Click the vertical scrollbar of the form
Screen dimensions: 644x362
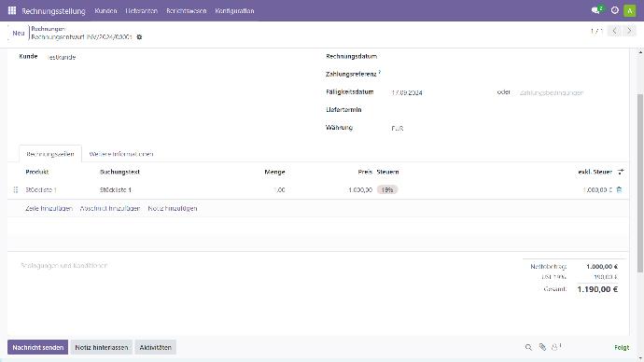pyautogui.click(x=640, y=183)
